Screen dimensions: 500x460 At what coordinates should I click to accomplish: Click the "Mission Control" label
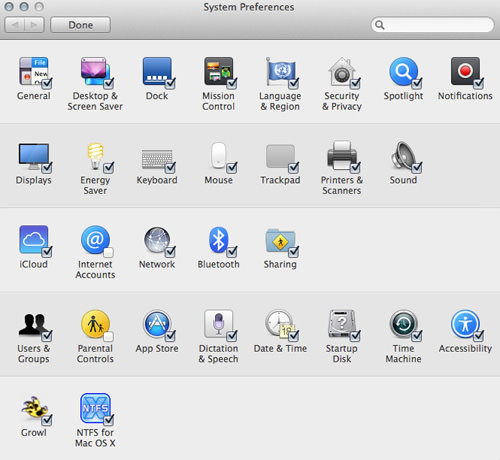(218, 101)
